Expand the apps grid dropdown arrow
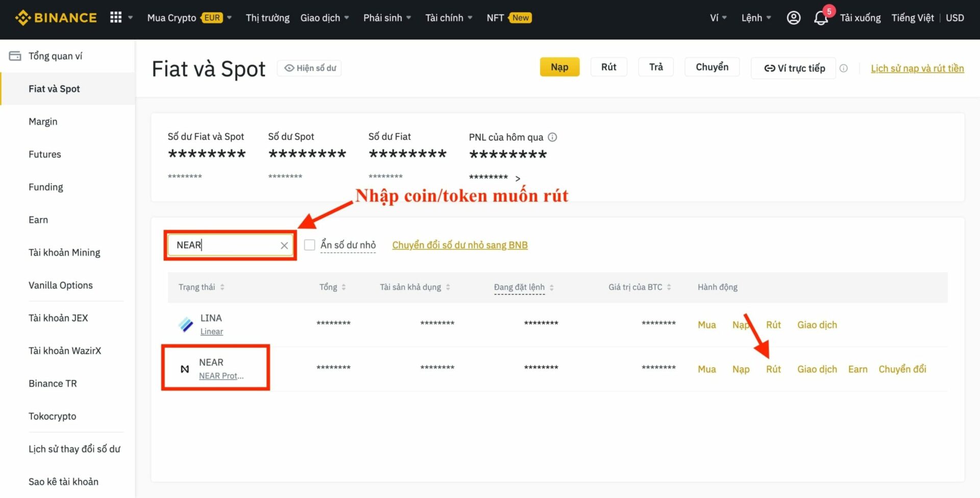 tap(130, 18)
